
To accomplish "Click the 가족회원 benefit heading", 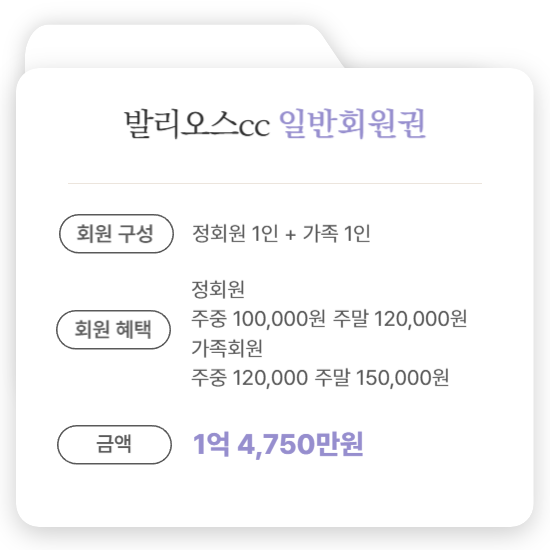I will 227,348.
